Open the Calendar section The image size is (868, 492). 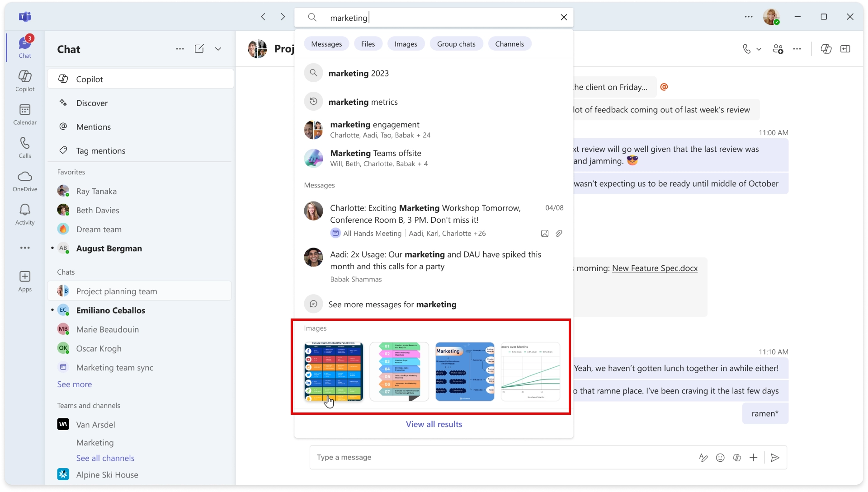point(25,114)
